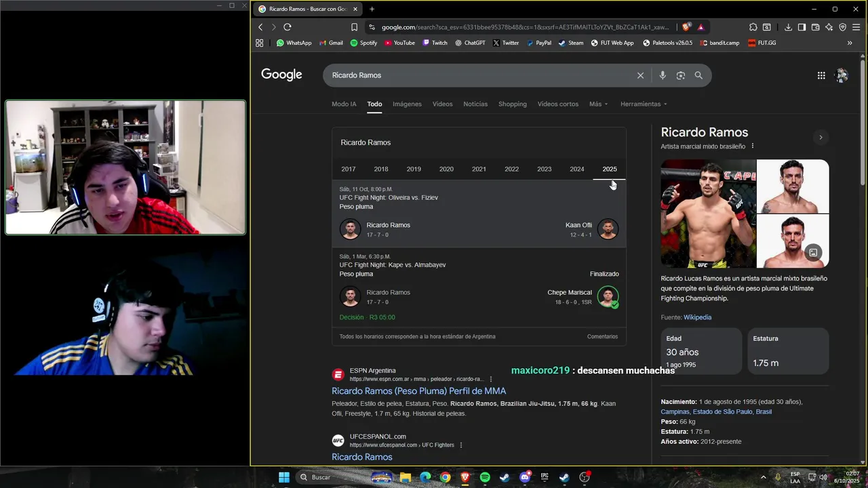
Task: Open Steam bookmark in bookmarks bar
Action: (570, 43)
